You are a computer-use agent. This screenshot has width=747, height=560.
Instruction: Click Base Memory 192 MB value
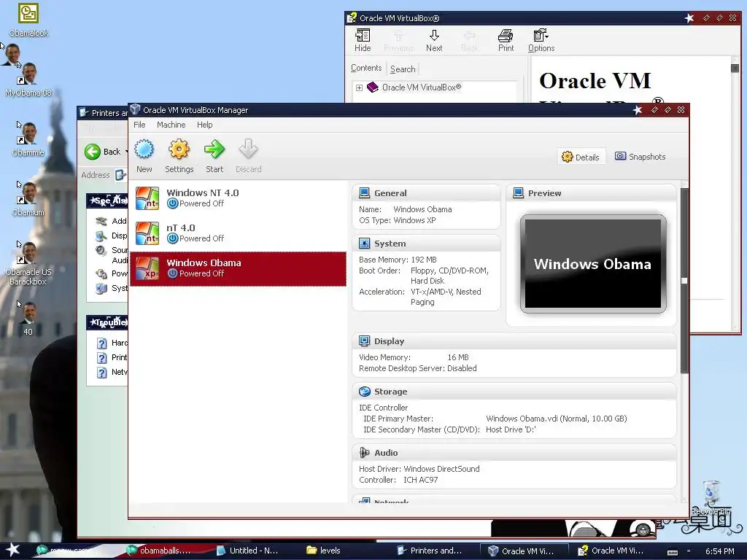424,260
